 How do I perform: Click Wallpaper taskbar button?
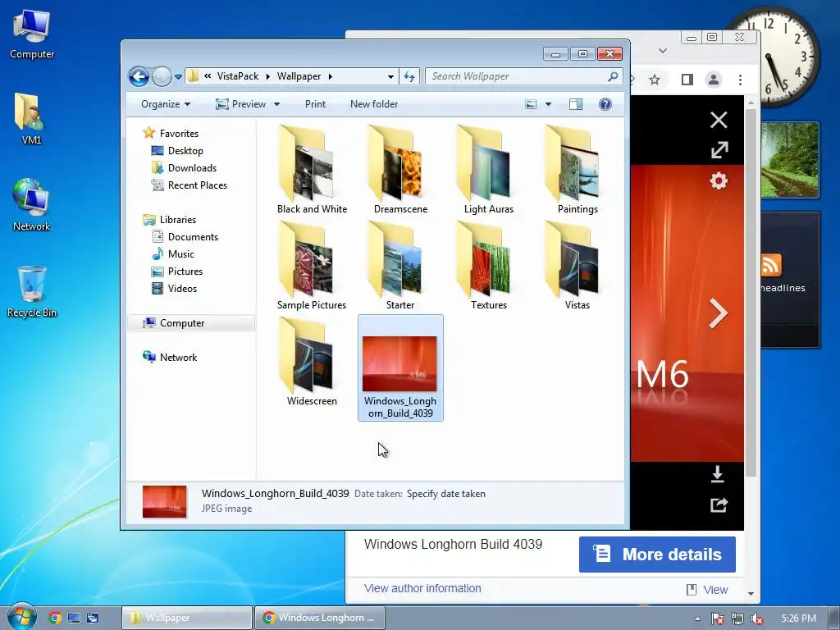click(x=187, y=618)
